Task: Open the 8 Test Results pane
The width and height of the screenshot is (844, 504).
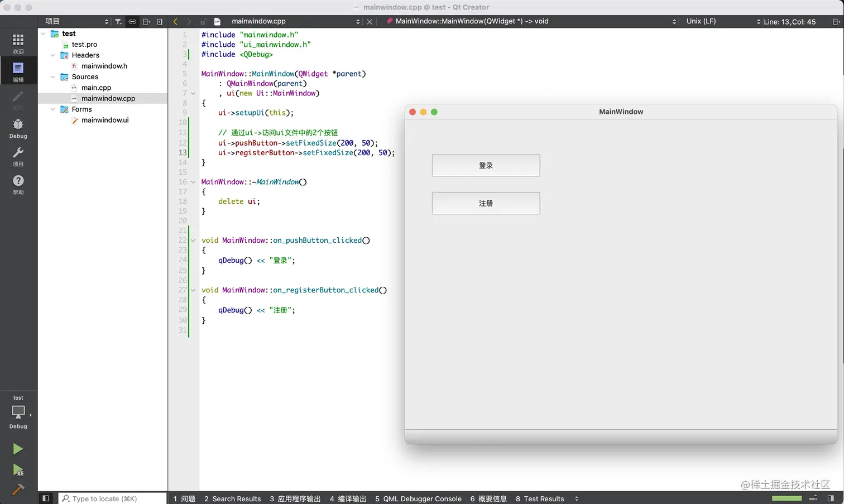Action: [x=540, y=498]
